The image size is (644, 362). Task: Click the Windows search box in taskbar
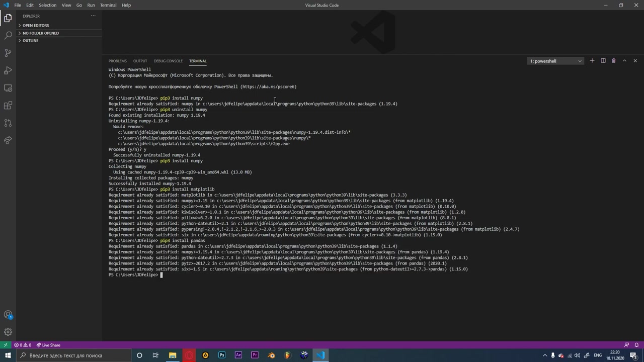click(73, 355)
